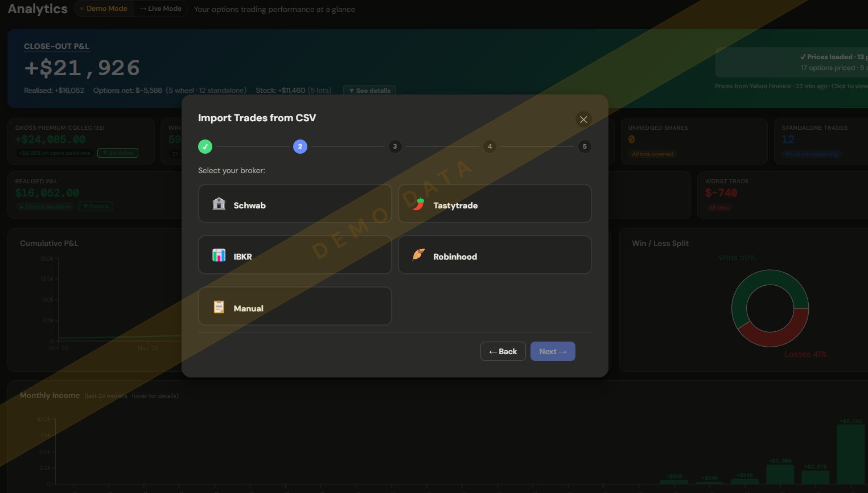The height and width of the screenshot is (493, 868).
Task: Select Tastytrade as your broker
Action: click(x=495, y=203)
